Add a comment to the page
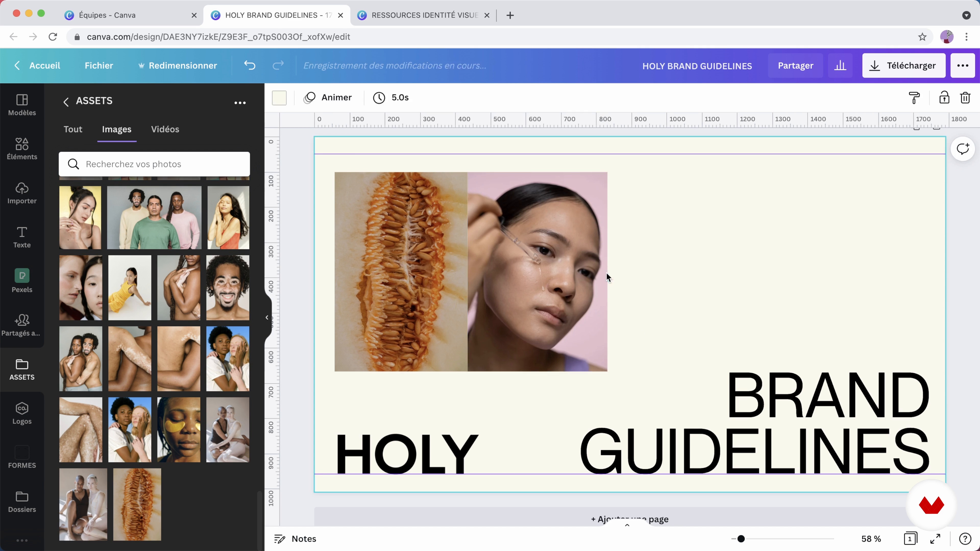 (962, 149)
